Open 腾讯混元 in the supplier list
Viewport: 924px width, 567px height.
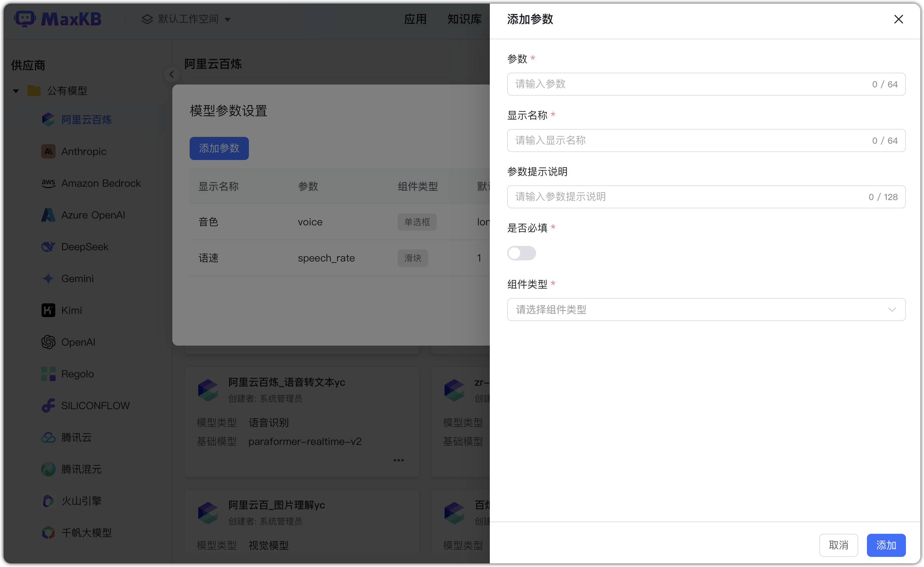point(81,469)
